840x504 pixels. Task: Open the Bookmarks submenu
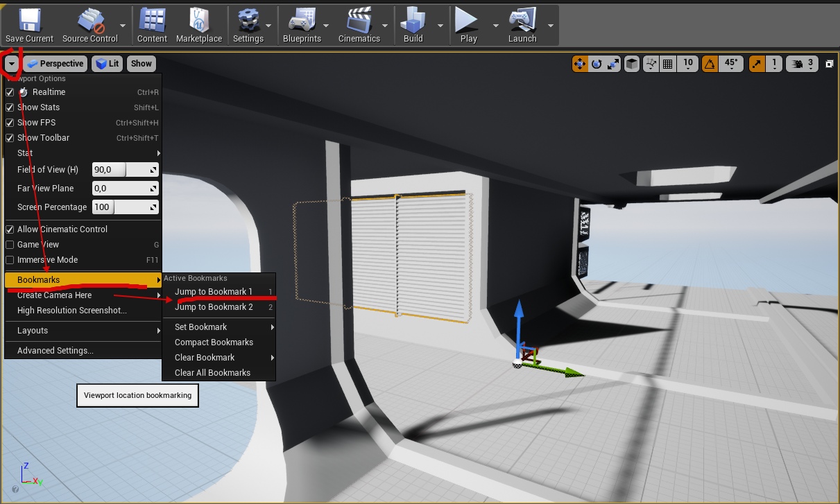83,280
